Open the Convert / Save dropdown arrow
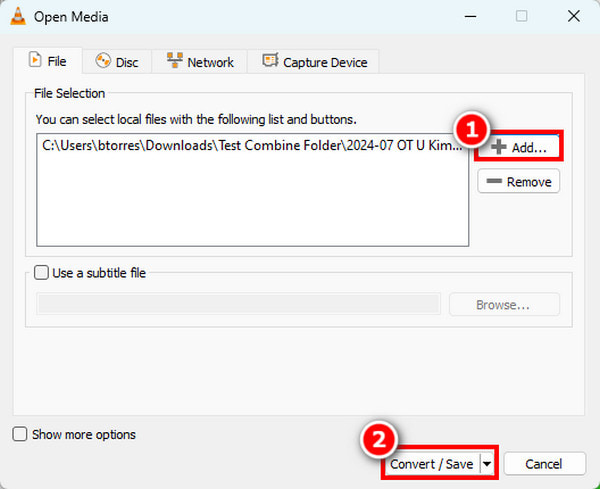The height and width of the screenshot is (489, 600). (x=487, y=464)
